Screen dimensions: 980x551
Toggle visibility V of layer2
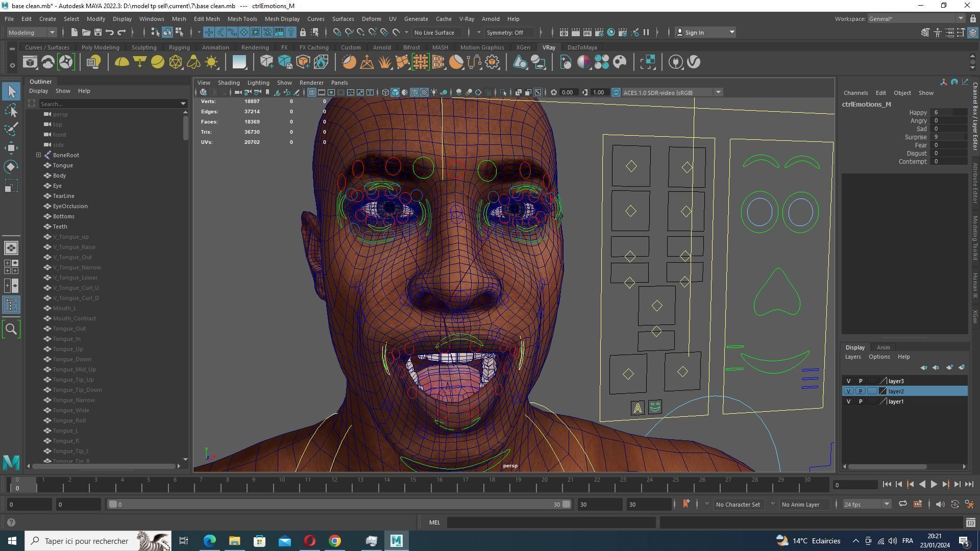pyautogui.click(x=848, y=391)
